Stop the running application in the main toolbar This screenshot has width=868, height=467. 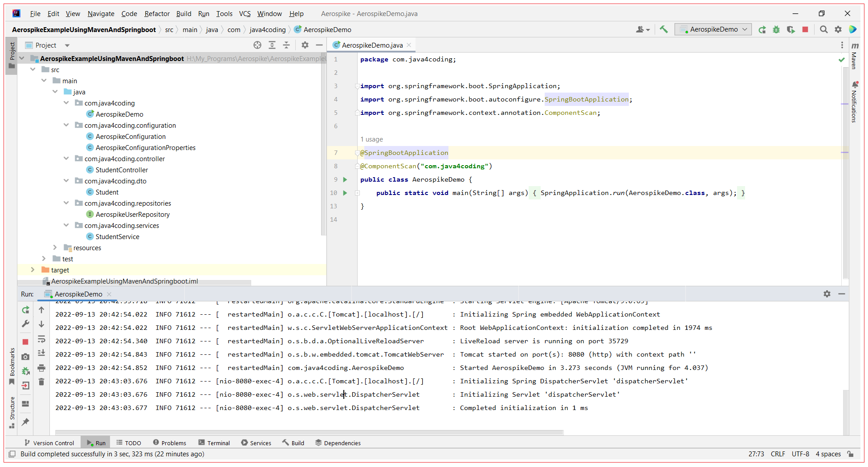click(805, 29)
